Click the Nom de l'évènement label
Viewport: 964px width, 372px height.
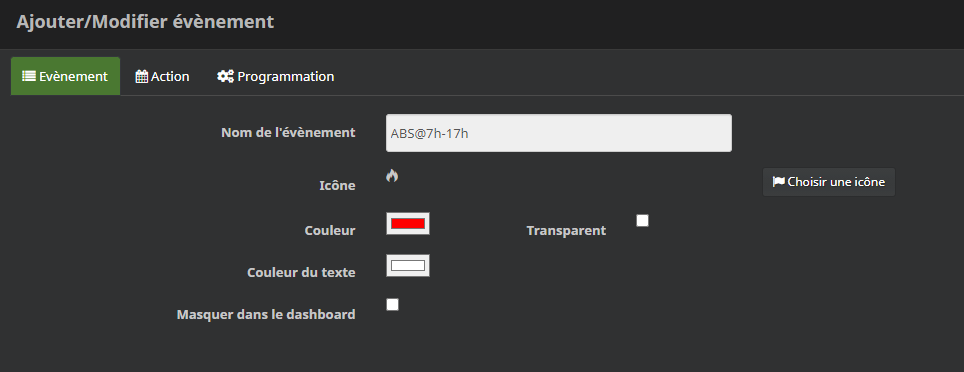point(288,132)
